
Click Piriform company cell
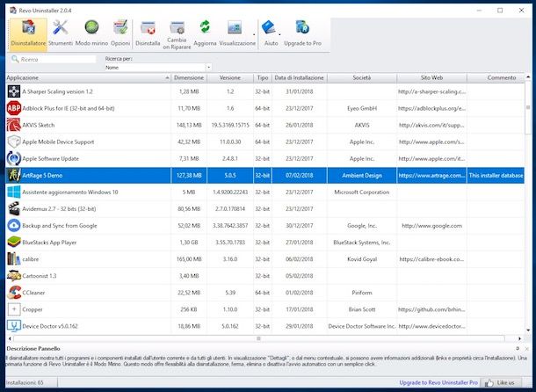point(362,293)
